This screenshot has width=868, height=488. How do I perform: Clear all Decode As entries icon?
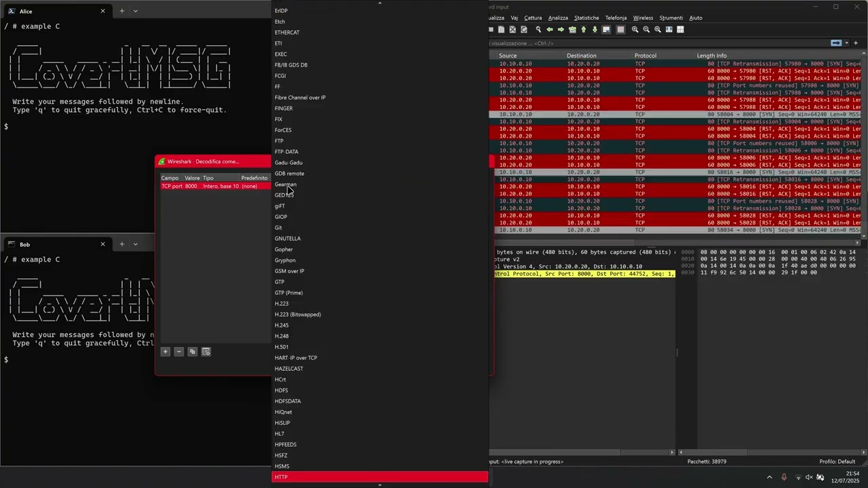[x=206, y=352]
